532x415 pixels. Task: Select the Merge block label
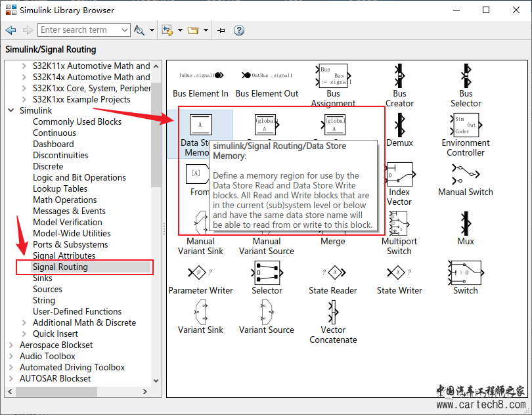pyautogui.click(x=333, y=242)
